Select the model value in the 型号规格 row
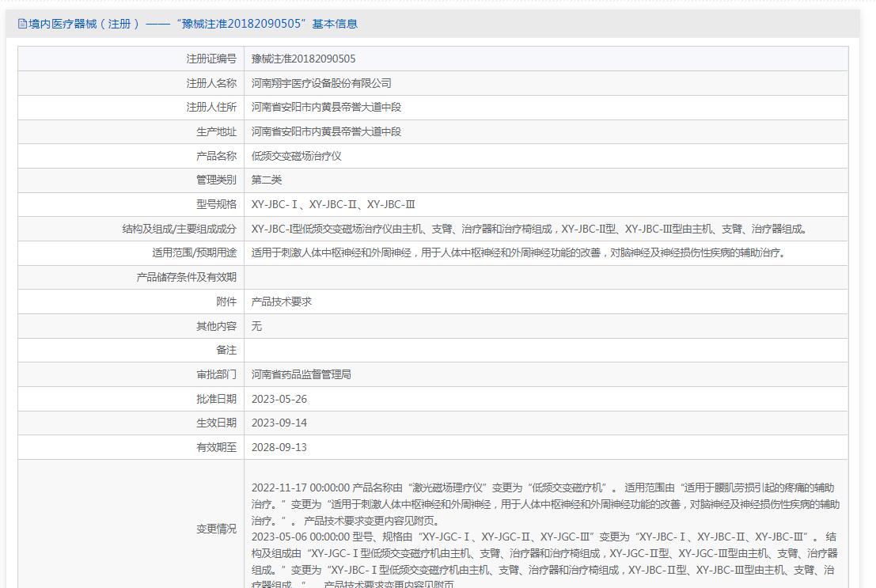 tap(333, 204)
